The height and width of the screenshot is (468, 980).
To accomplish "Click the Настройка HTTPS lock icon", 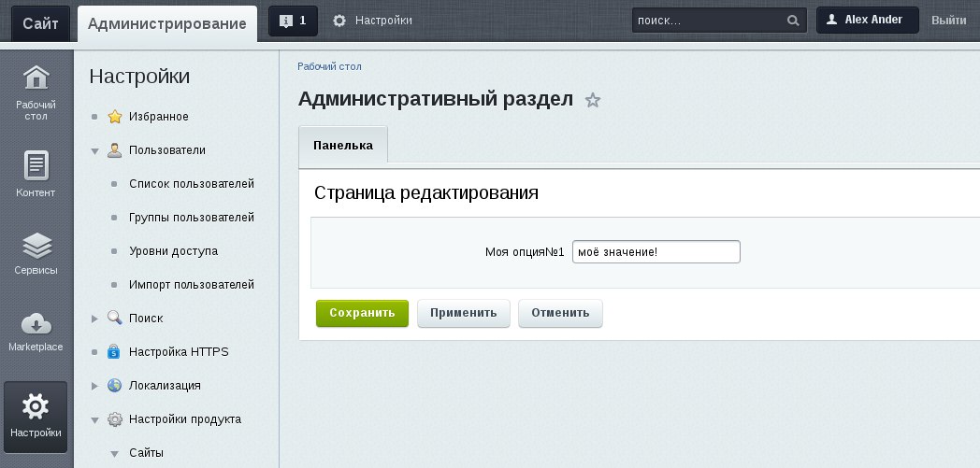I will coord(114,351).
